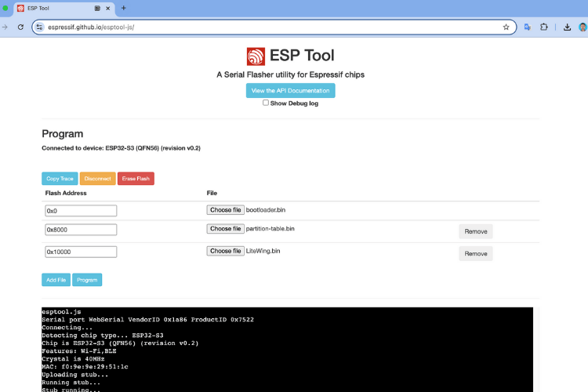Image resolution: width=588 pixels, height=392 pixels.
Task: Click the Copy Trace button
Action: tap(60, 179)
